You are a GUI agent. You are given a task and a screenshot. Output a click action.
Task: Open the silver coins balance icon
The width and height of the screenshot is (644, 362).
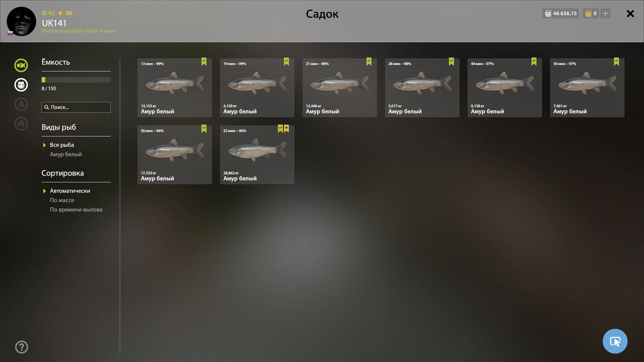[x=548, y=13]
